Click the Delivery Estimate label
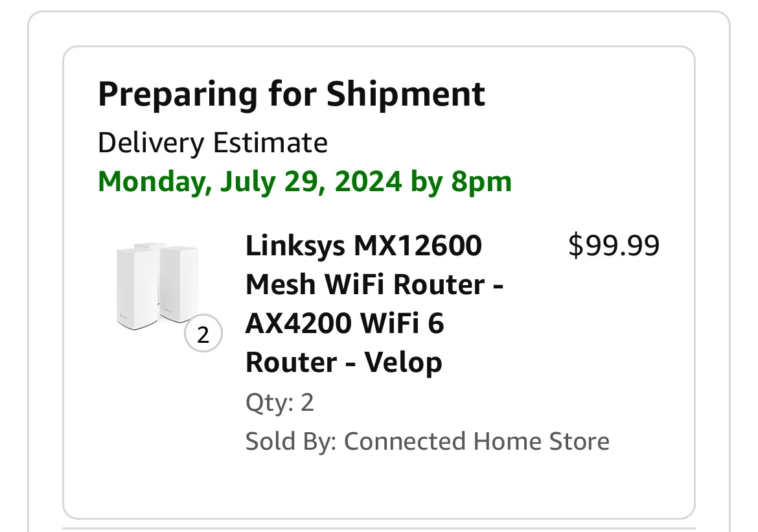The image size is (758, 532). (x=212, y=143)
